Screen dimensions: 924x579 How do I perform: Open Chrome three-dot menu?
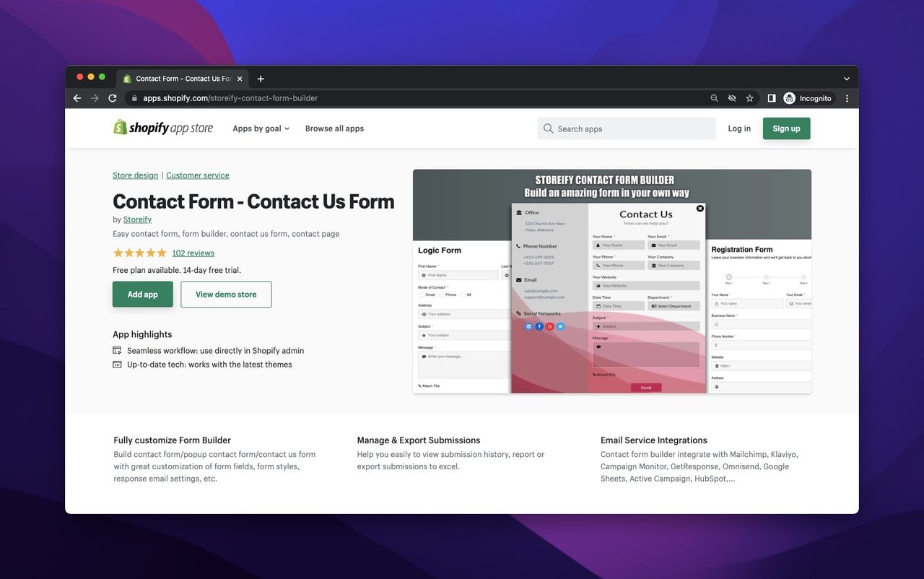(x=847, y=98)
